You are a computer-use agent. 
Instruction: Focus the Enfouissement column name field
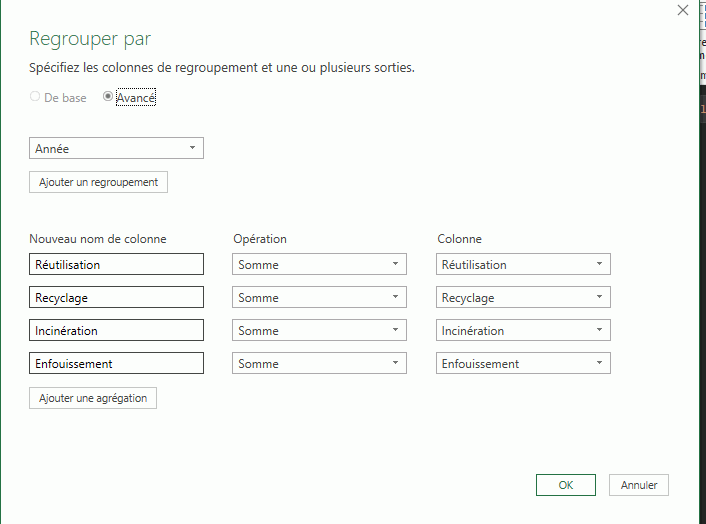tap(117, 364)
